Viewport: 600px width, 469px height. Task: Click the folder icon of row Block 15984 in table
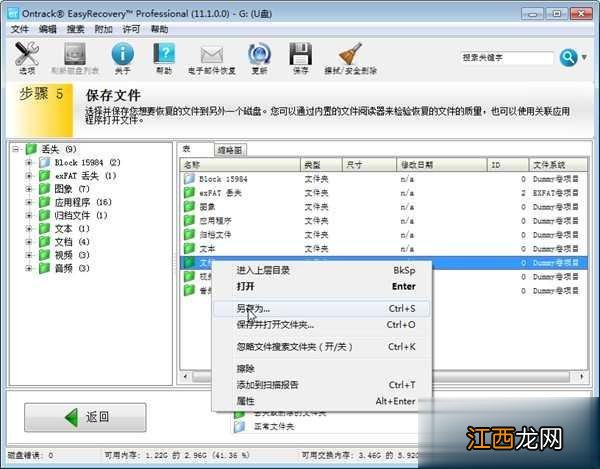click(189, 179)
